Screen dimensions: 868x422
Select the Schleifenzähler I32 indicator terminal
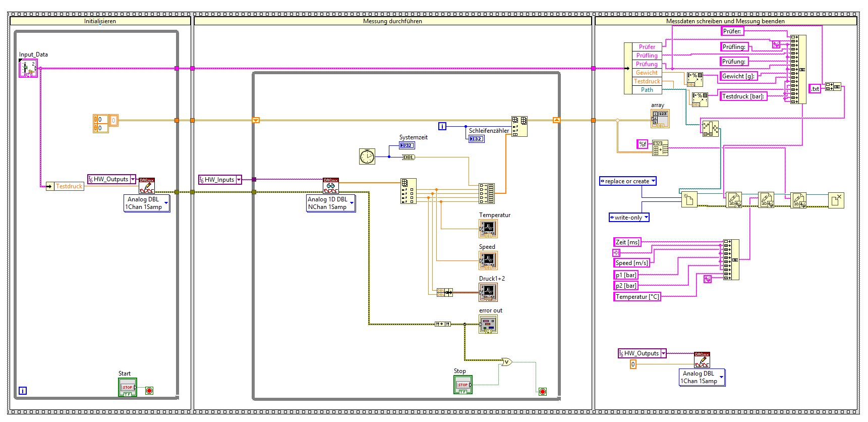tap(476, 139)
